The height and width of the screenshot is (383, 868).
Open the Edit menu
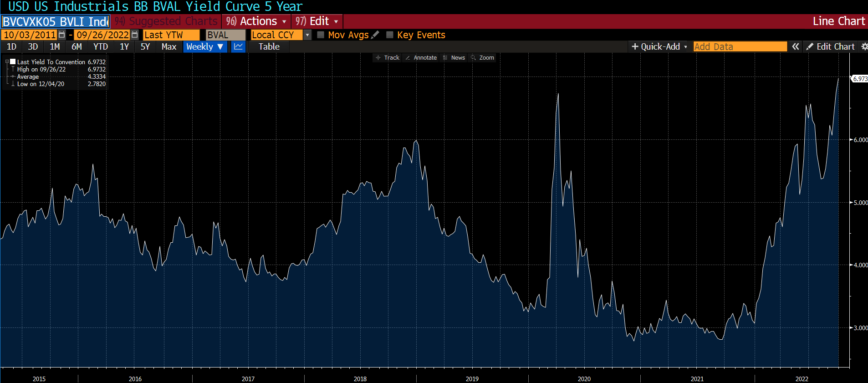point(317,21)
